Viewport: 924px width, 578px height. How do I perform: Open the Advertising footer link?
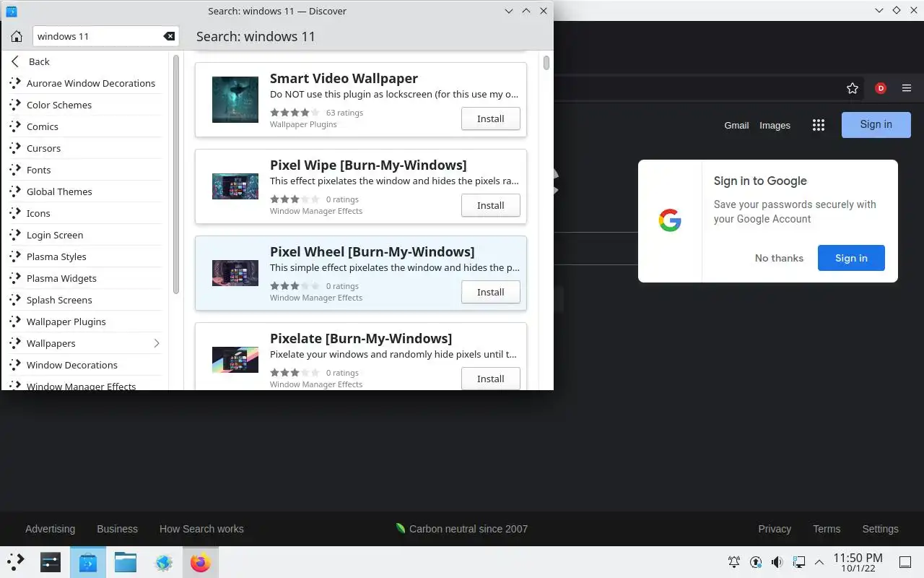click(x=50, y=529)
